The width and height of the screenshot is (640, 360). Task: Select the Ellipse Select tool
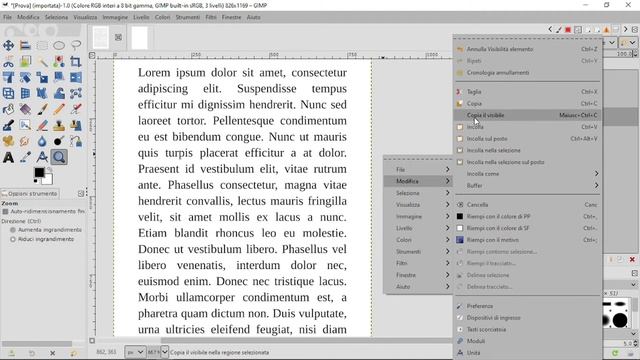(59, 45)
